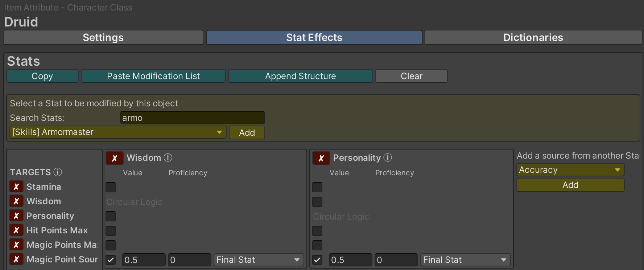Uncheck the checked box in Wisdom column bottom row
Image resolution: width=644 pixels, height=270 pixels.
click(x=111, y=260)
